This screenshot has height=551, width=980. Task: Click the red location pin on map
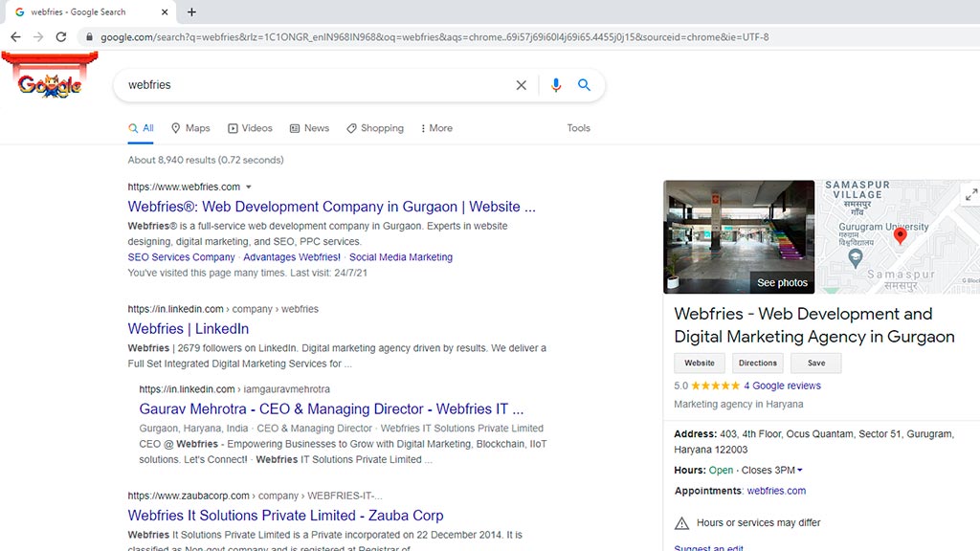pos(900,235)
